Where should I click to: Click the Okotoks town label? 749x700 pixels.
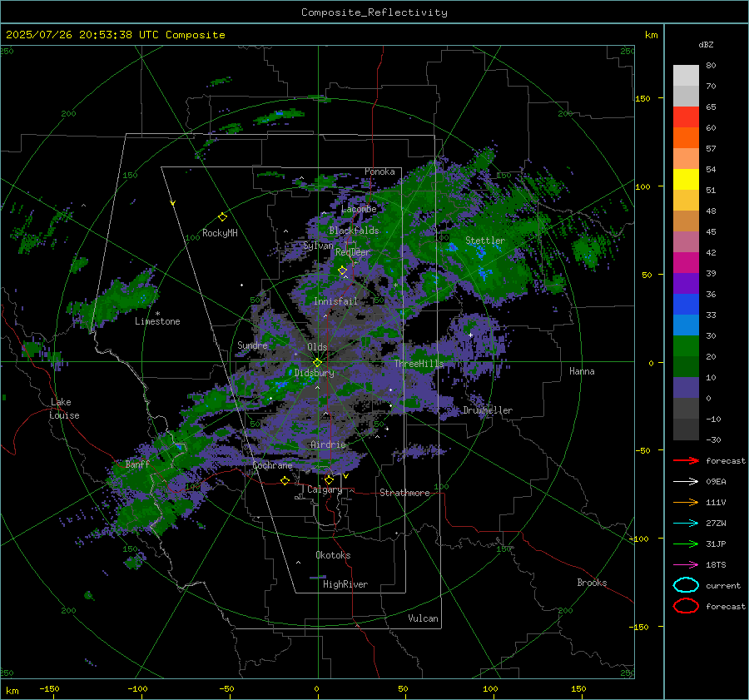pos(333,555)
